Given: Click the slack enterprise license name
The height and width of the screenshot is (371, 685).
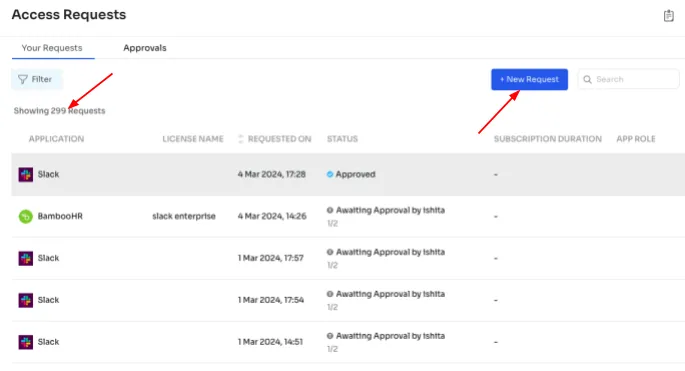Looking at the screenshot, I should [184, 216].
